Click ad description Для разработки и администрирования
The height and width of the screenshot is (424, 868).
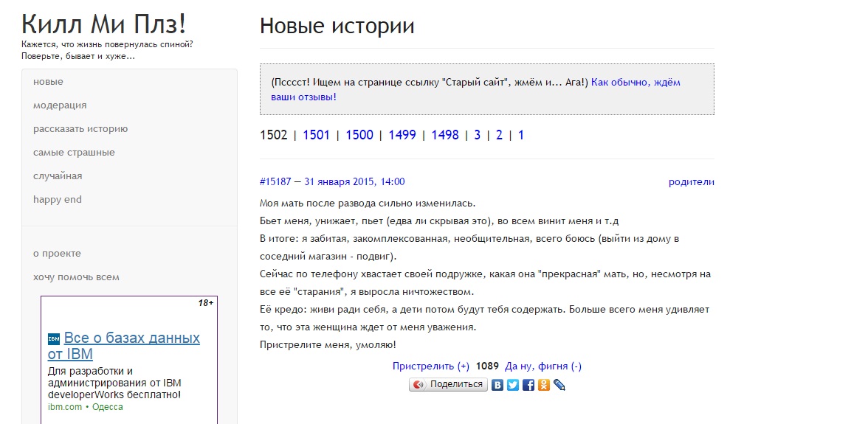click(x=114, y=383)
